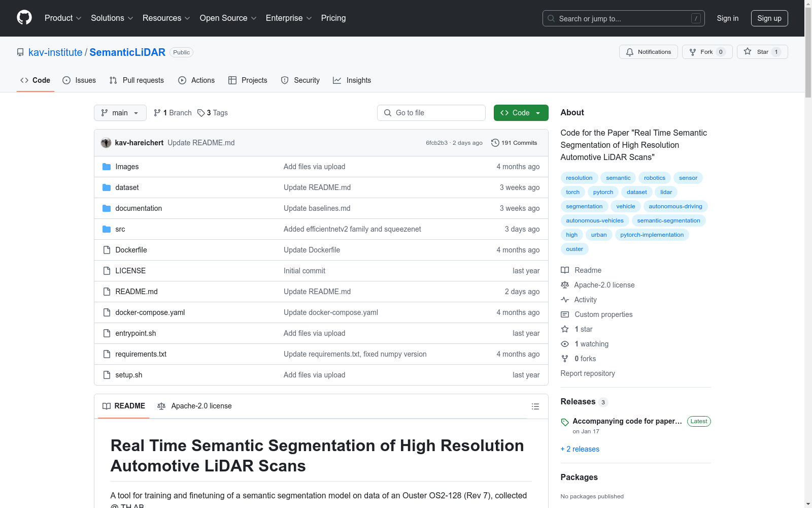Image resolution: width=812 pixels, height=508 pixels.
Task: Click the kav-hareichert avatar image
Action: click(x=106, y=143)
